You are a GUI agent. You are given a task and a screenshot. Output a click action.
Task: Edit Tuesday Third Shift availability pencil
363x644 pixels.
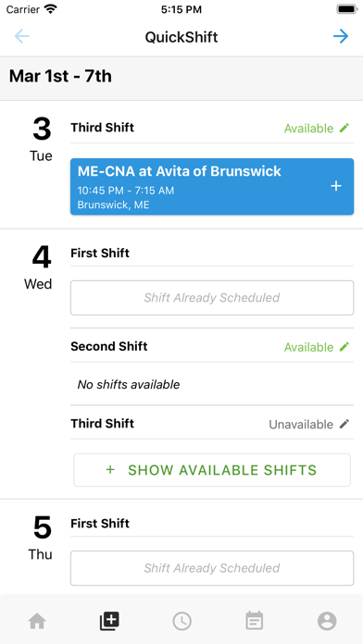coord(344,128)
